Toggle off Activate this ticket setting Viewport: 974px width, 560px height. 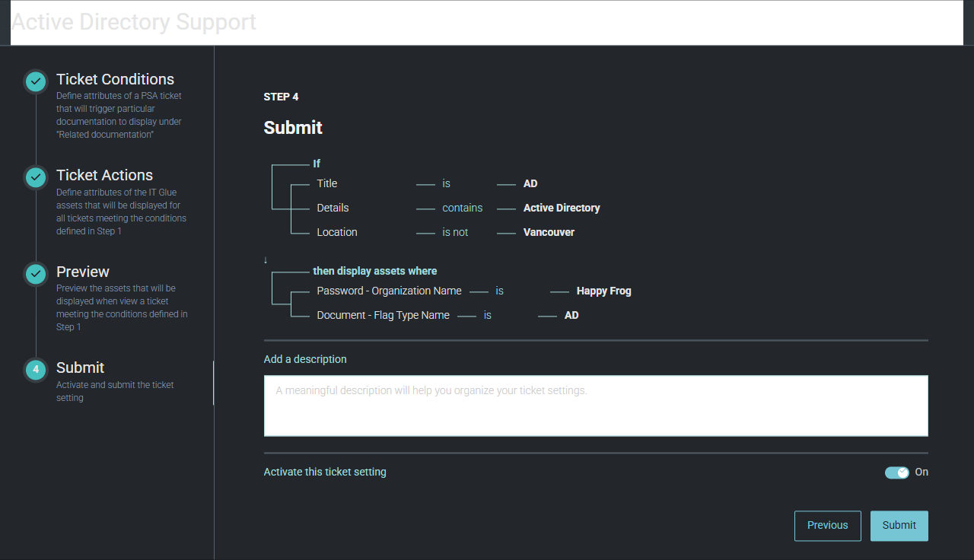(x=897, y=473)
